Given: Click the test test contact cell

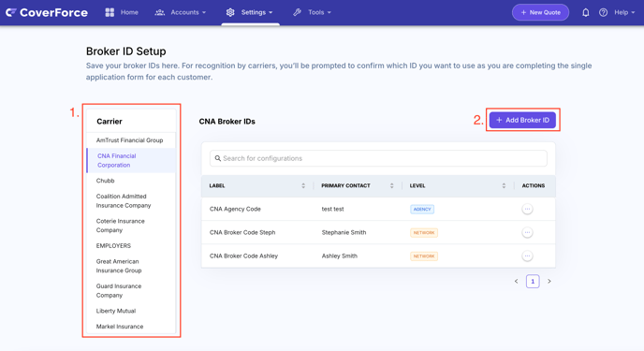Looking at the screenshot, I should click(332, 209).
